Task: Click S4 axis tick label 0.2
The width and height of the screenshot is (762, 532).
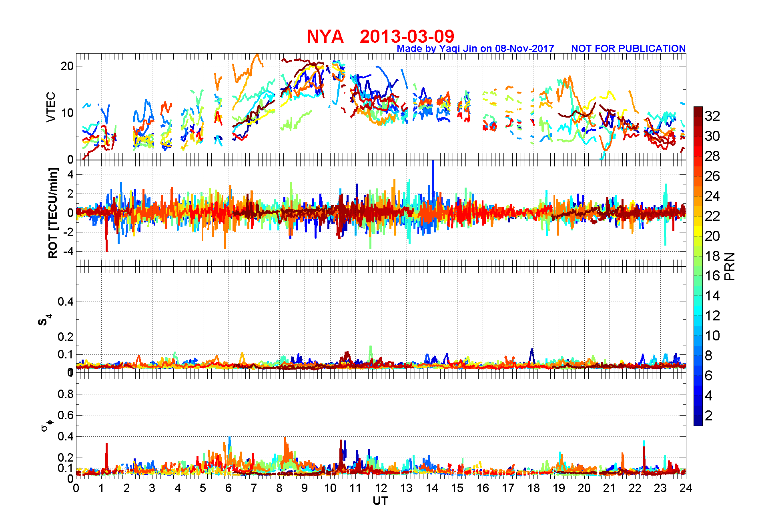Action: [66, 337]
